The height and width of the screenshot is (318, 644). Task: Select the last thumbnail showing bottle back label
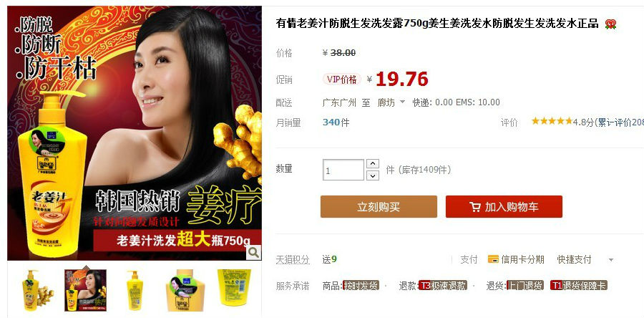point(234,288)
